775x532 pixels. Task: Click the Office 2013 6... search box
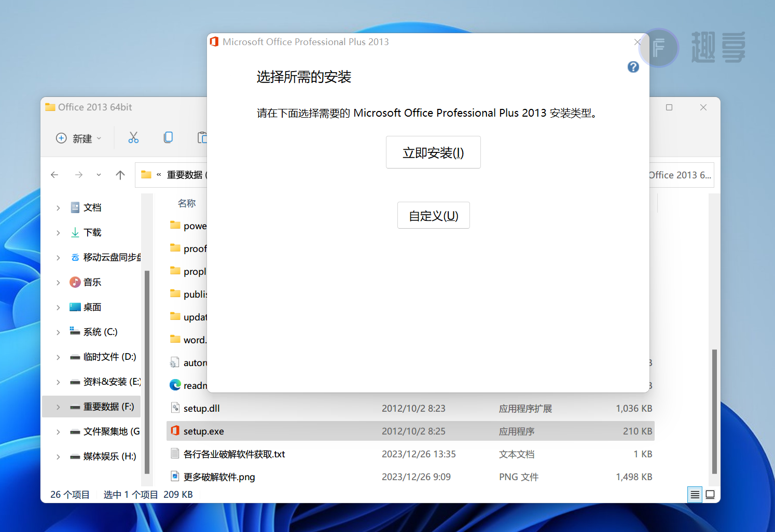point(681,175)
